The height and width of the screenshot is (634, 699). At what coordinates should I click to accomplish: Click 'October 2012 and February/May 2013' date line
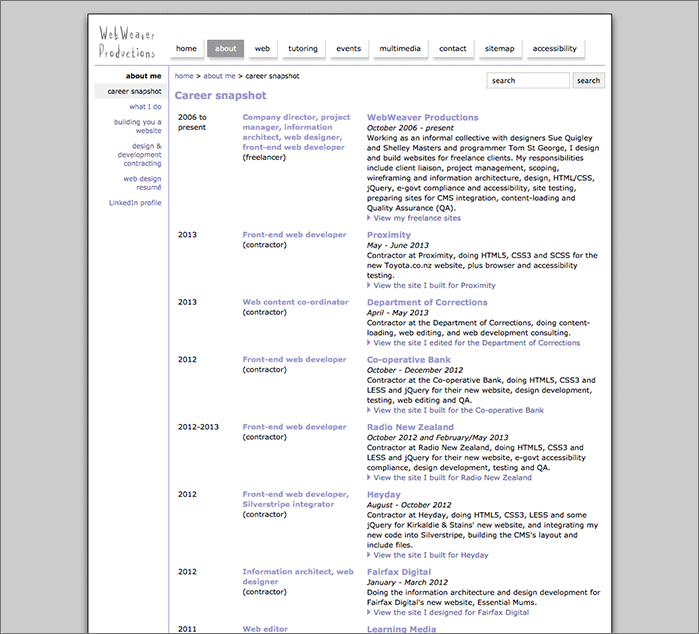point(437,437)
